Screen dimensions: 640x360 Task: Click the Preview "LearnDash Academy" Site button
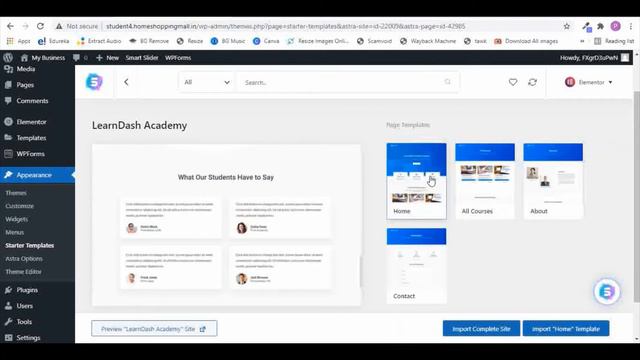[154, 329]
